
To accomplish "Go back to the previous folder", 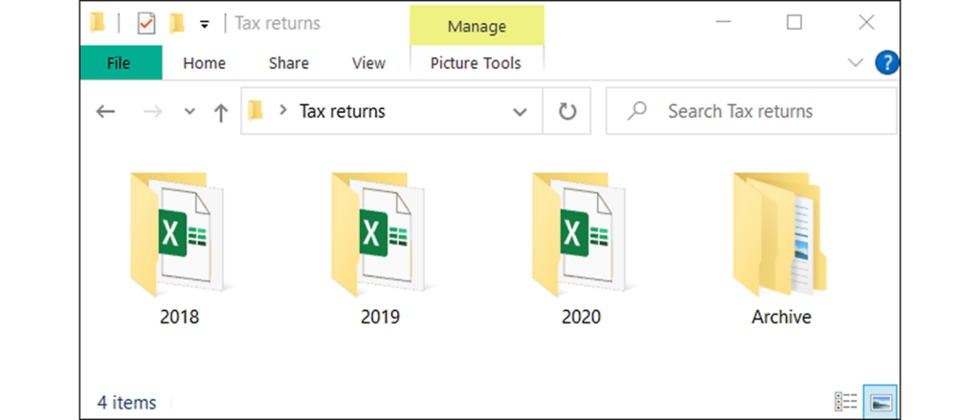I will (105, 112).
